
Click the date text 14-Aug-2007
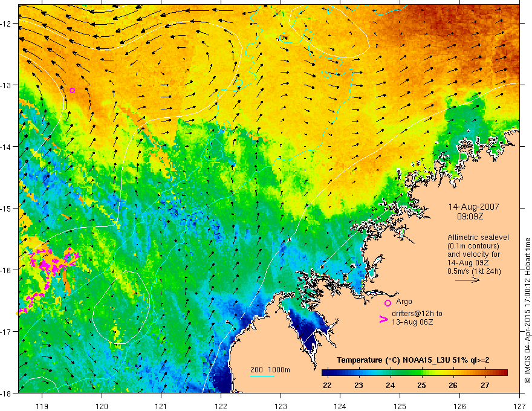[473, 207]
